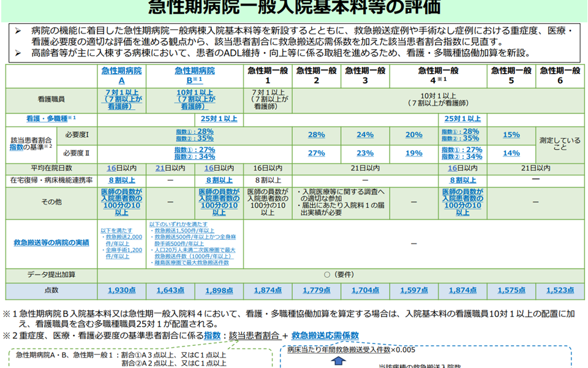This screenshot has width=588, height=368.
Task: Click the 1,643点 score link
Action: click(x=170, y=290)
